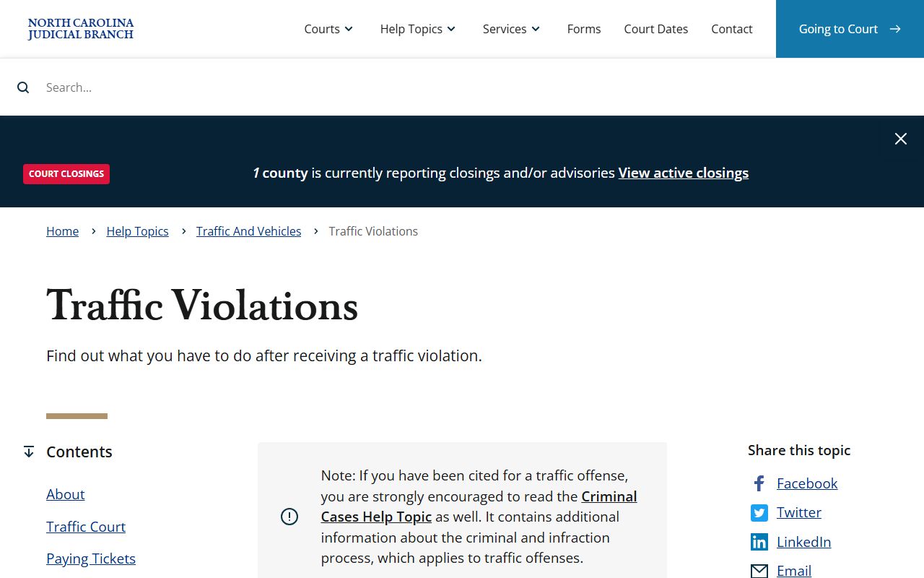Viewport: 924px width, 578px height.
Task: Open the Contact page
Action: point(732,29)
